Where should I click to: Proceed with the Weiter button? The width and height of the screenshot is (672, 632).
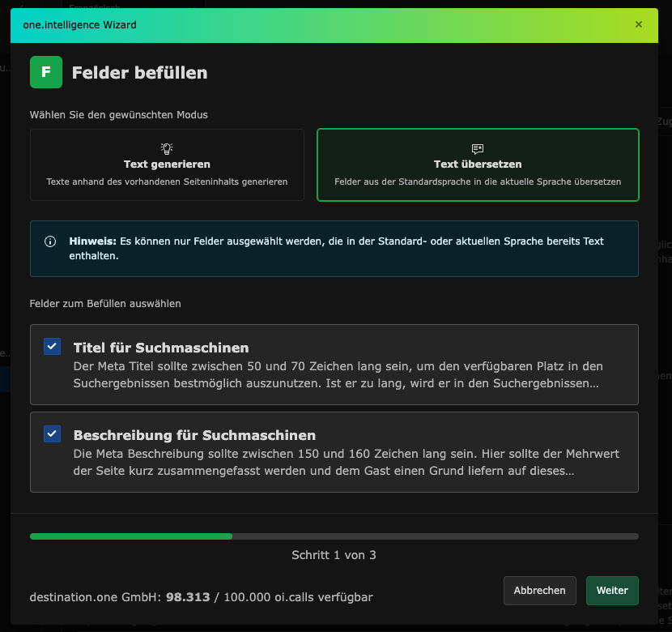612,591
